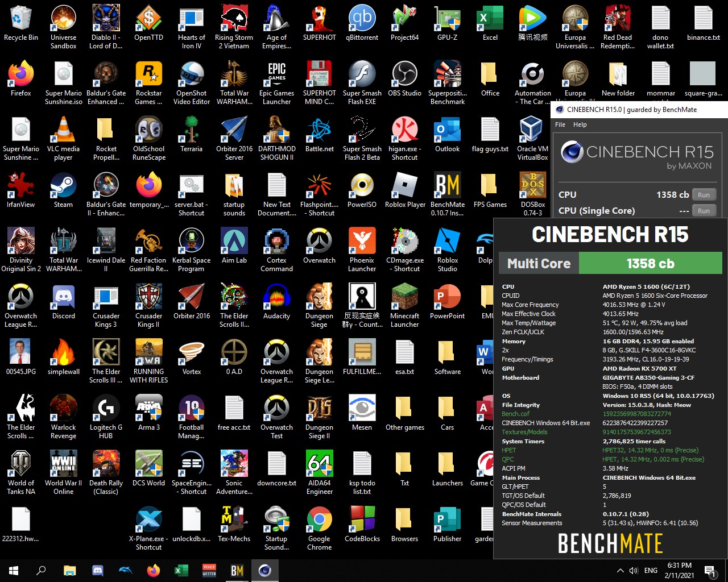Select the OpenTTD desktop icon

(x=149, y=24)
